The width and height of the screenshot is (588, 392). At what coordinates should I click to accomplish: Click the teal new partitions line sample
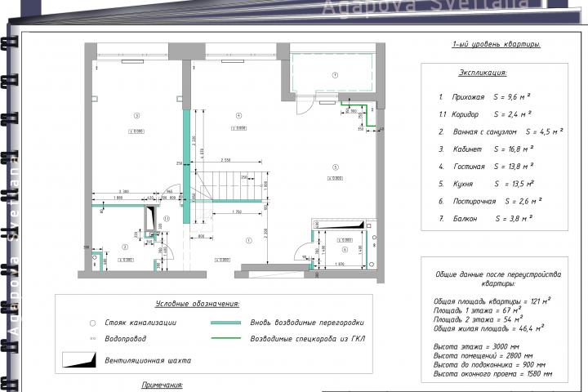[225, 323]
